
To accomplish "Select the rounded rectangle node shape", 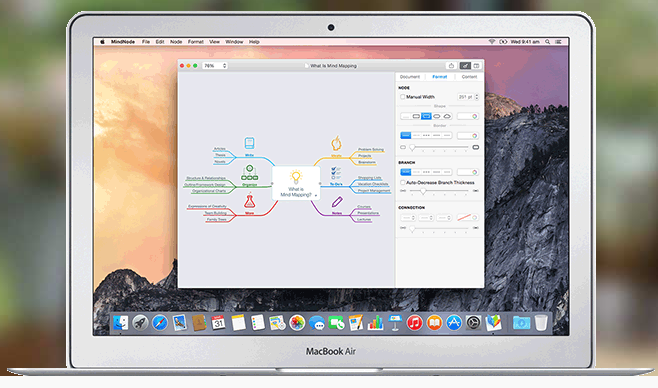I will coord(416,116).
